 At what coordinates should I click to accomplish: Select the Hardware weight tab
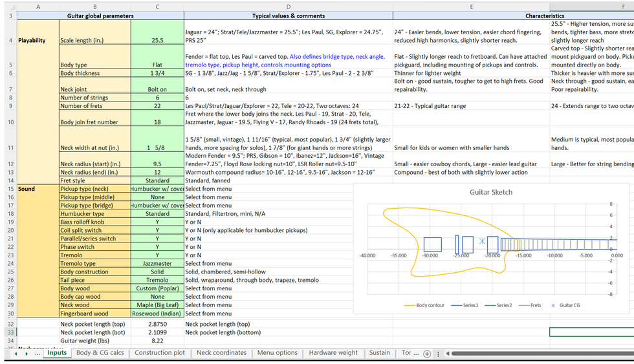[x=333, y=353]
